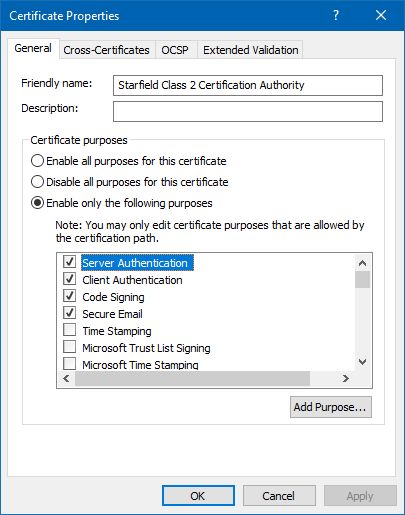405x515 pixels.
Task: Click the Cancel button
Action: (x=279, y=496)
